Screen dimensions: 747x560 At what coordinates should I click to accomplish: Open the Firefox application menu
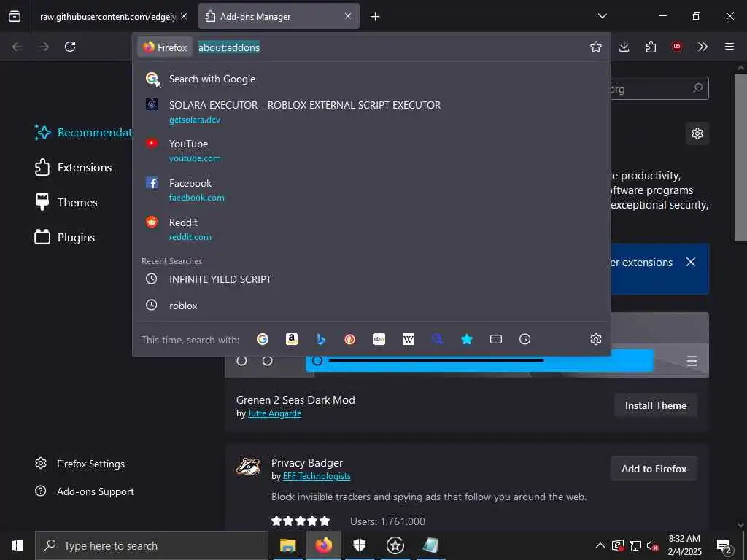pos(729,47)
